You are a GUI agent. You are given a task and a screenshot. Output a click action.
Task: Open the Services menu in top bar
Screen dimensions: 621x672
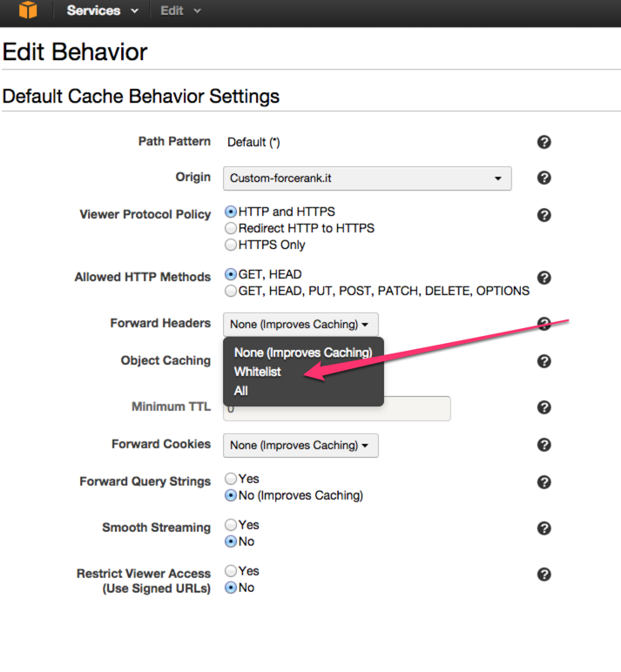click(103, 10)
